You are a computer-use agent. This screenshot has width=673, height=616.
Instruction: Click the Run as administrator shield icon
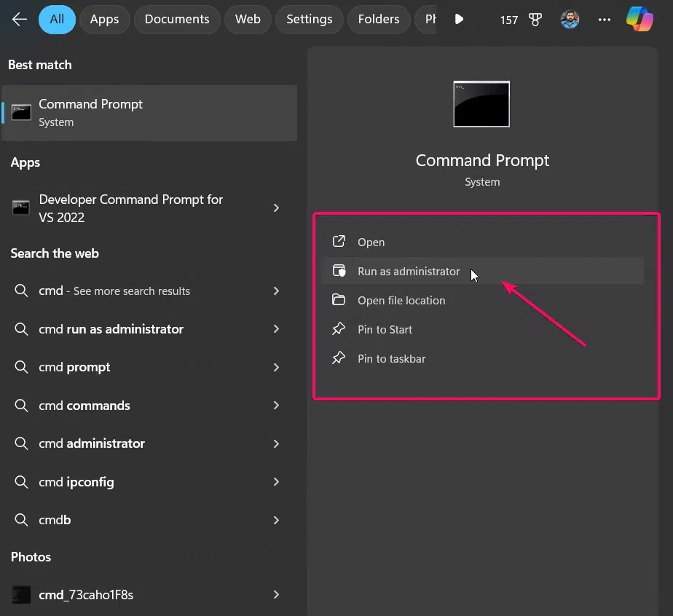click(339, 270)
